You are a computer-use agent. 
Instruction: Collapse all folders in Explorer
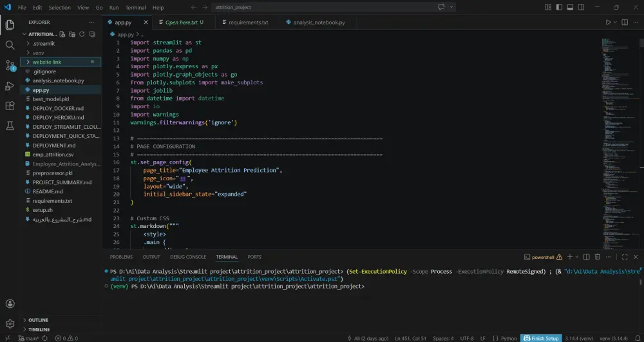(x=92, y=34)
